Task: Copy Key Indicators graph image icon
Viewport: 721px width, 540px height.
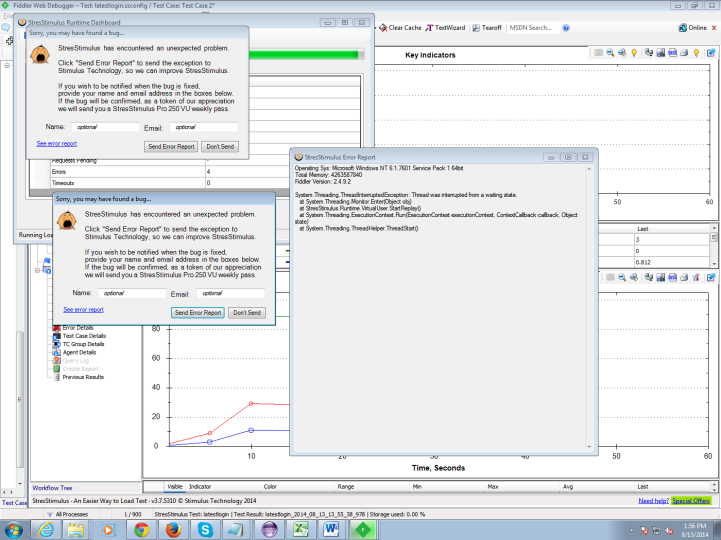Action: (x=648, y=53)
